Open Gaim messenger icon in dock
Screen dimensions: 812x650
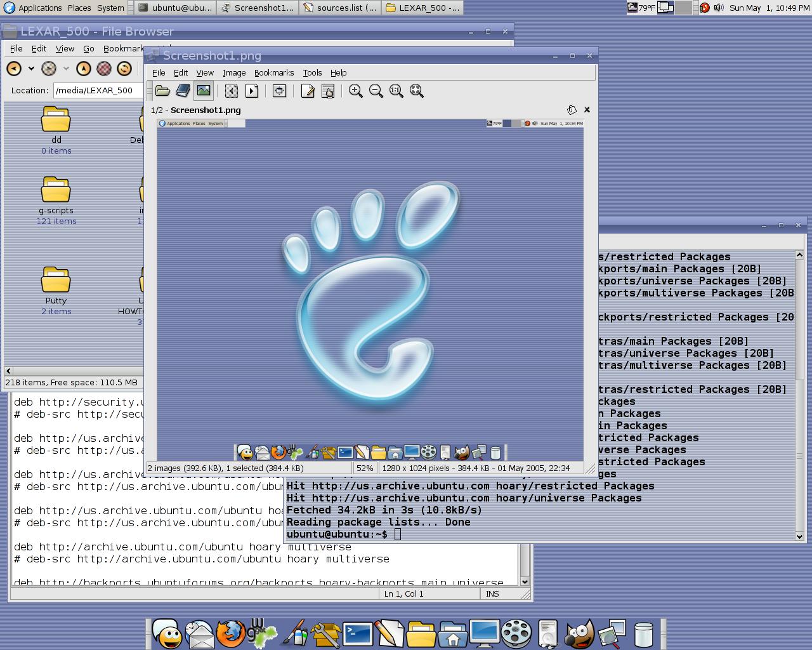pyautogui.click(x=167, y=633)
